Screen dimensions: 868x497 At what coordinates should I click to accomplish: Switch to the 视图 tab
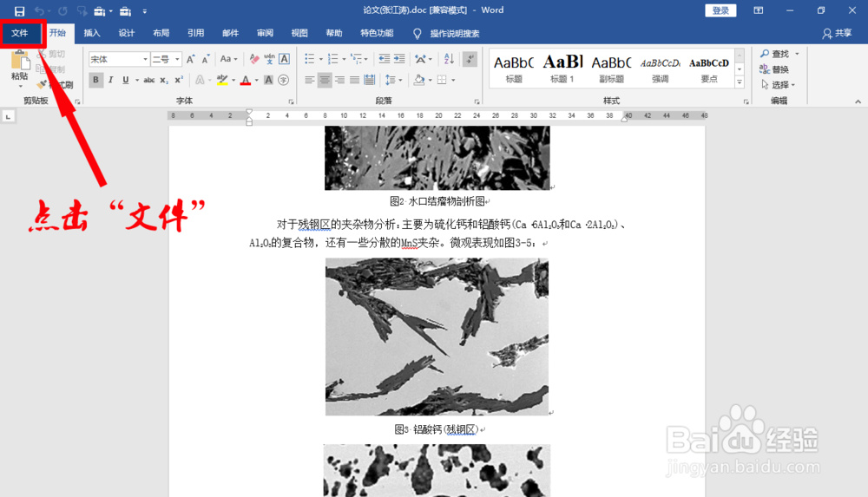point(299,33)
